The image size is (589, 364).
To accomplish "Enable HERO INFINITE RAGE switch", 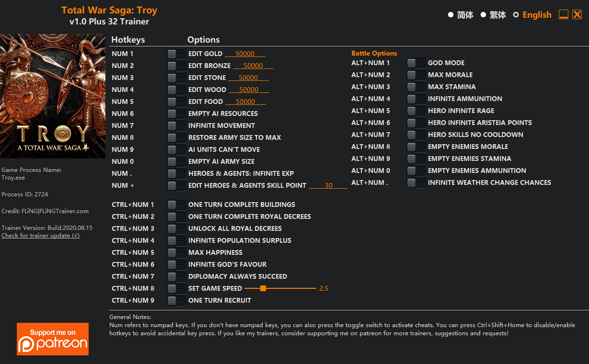I will tap(416, 111).
